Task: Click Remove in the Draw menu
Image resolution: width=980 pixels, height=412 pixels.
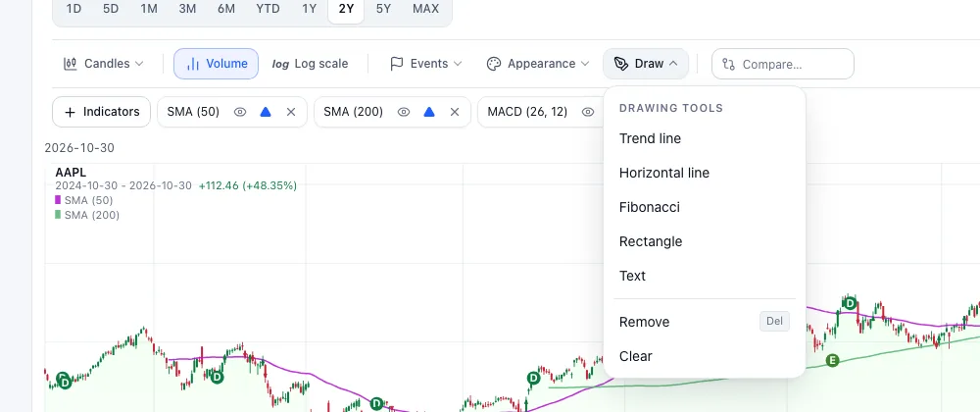Action: coord(705,322)
